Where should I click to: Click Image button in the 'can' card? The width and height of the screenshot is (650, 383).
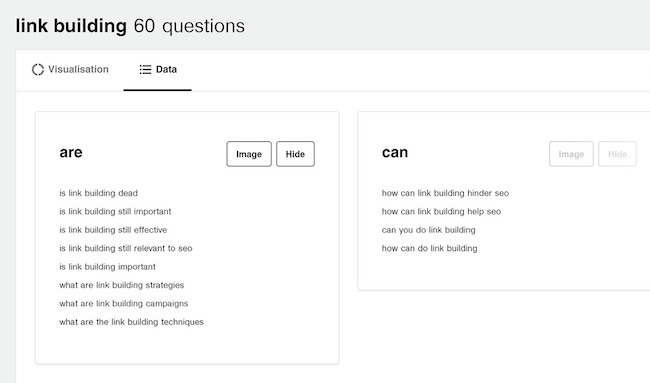[571, 154]
